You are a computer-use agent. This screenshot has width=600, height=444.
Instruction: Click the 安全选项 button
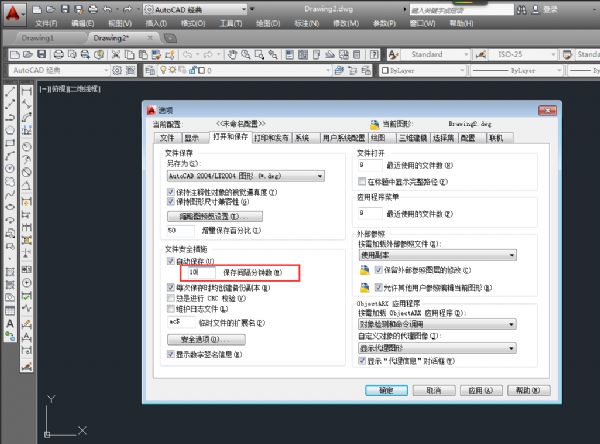[206, 340]
